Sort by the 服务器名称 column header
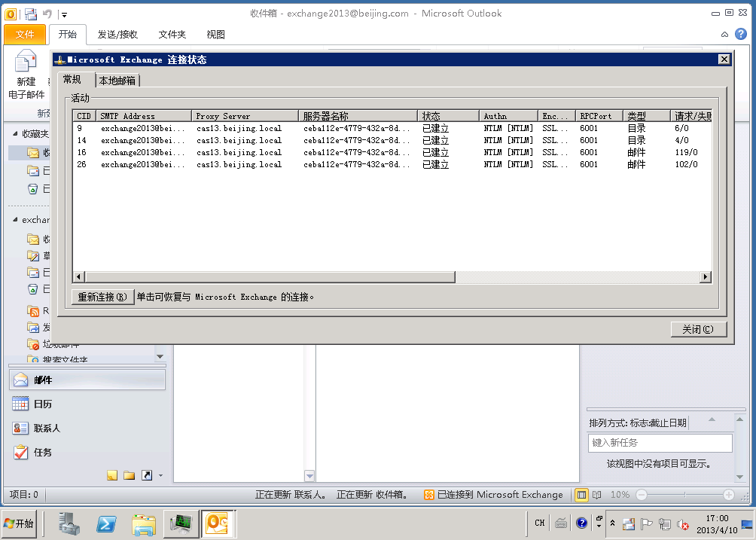This screenshot has width=756, height=540. click(358, 116)
